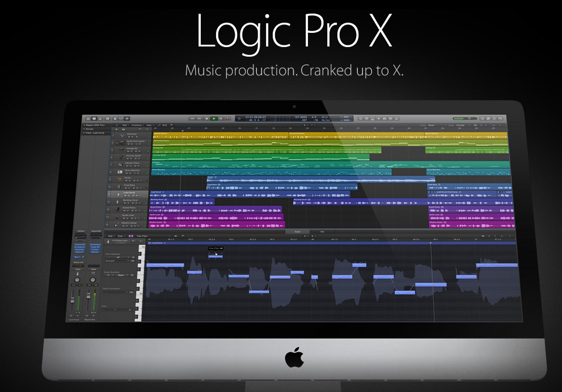Viewport: 562px width, 392px height.
Task: Open the tracks area Functions menu
Action: (x=137, y=125)
